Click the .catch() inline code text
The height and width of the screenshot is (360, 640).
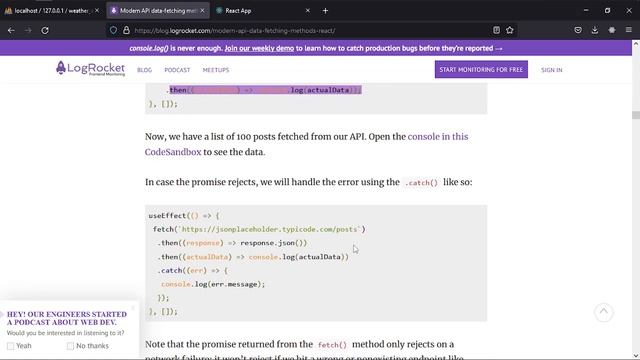(x=421, y=183)
